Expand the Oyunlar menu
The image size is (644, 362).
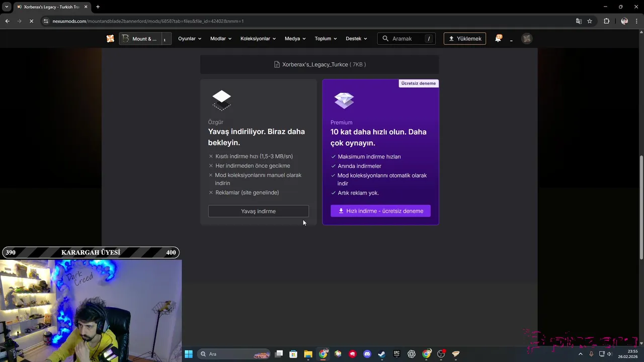coord(190,39)
